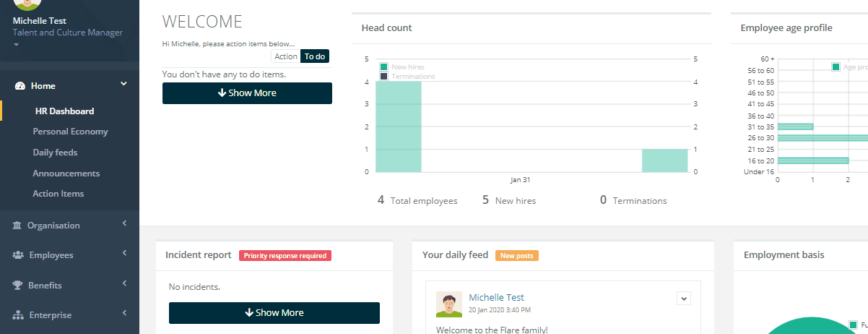The width and height of the screenshot is (868, 334).
Task: Open Personal Economy page
Action: [70, 132]
